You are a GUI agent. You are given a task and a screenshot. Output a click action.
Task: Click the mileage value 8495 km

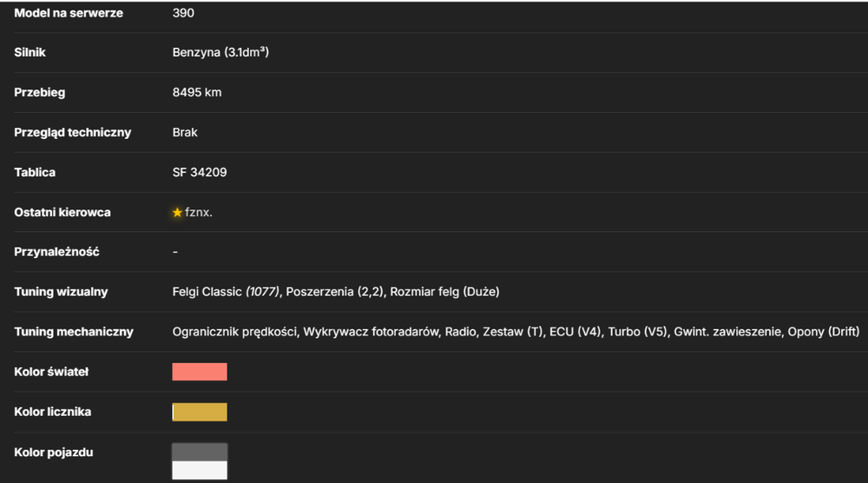coord(196,92)
